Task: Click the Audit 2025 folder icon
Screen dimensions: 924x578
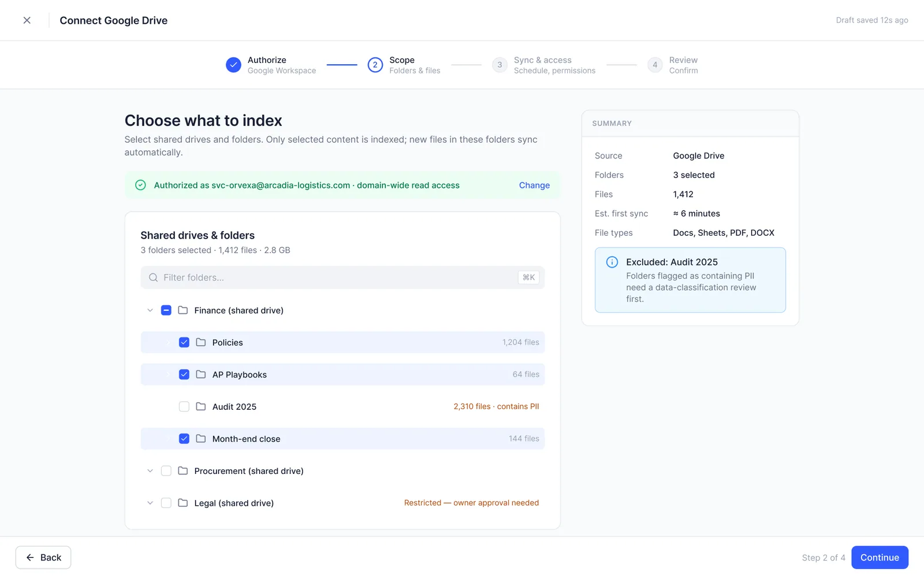Action: (201, 407)
